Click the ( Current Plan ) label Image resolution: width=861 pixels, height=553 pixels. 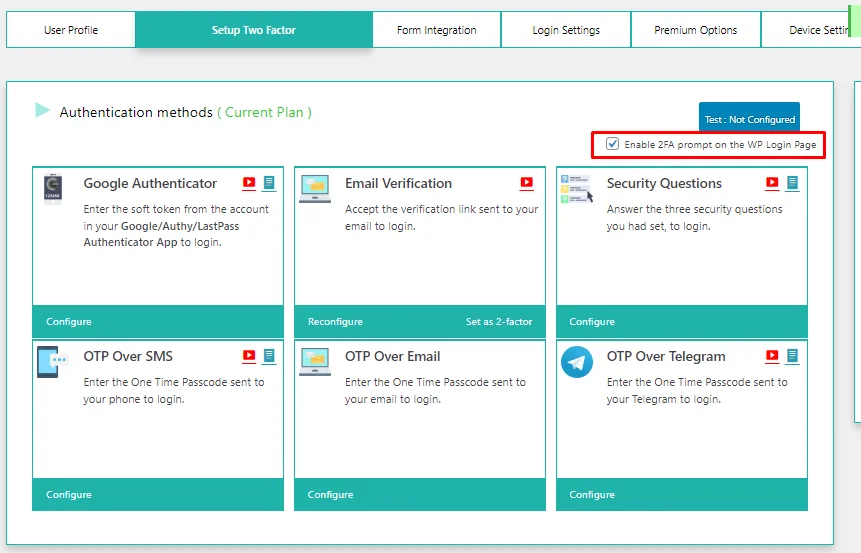[265, 112]
